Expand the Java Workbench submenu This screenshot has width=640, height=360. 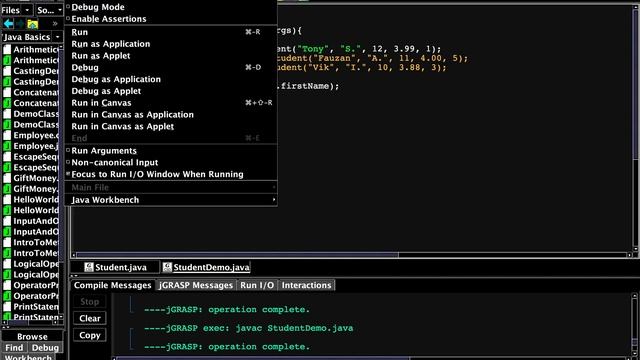point(171,200)
